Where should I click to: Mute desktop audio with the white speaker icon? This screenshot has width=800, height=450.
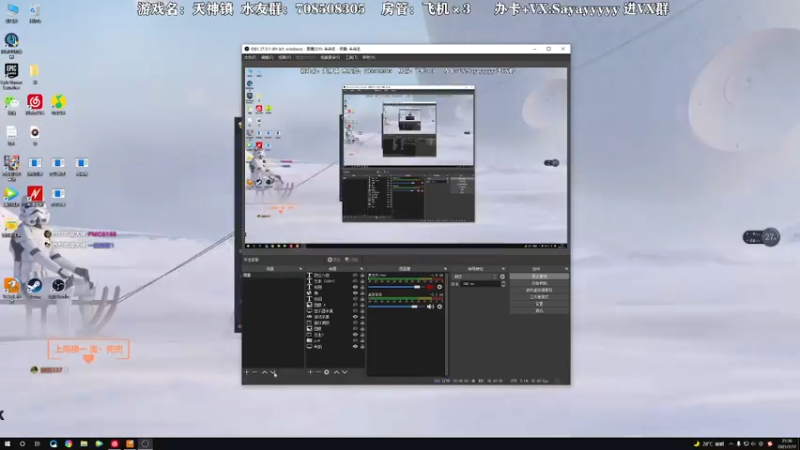[x=430, y=307]
